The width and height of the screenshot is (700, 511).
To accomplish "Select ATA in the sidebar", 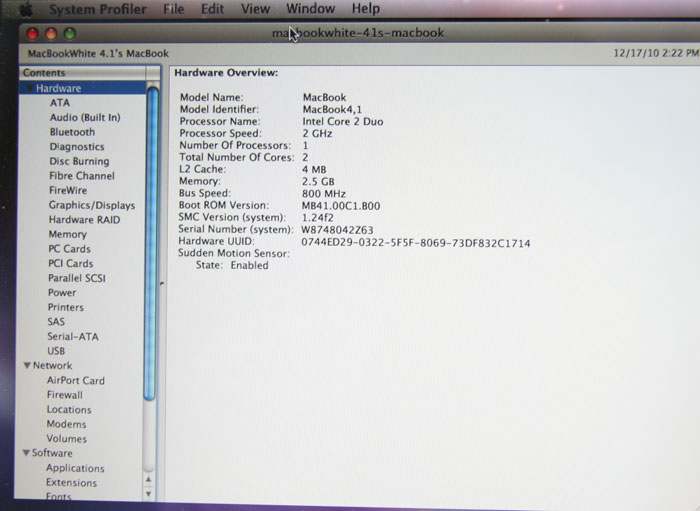I will point(60,103).
